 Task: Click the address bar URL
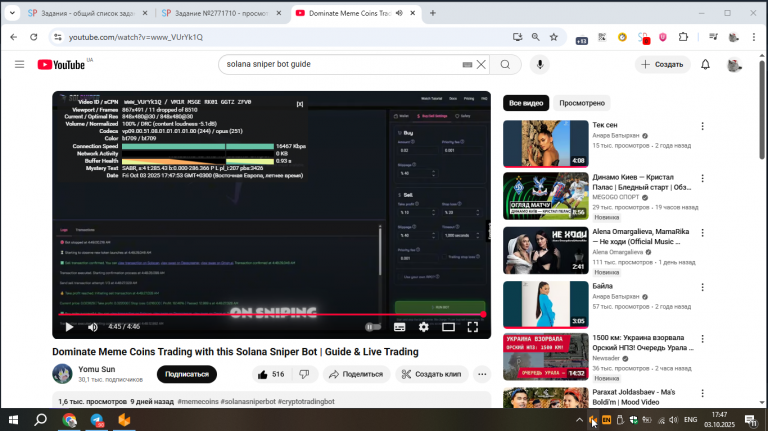pos(136,37)
